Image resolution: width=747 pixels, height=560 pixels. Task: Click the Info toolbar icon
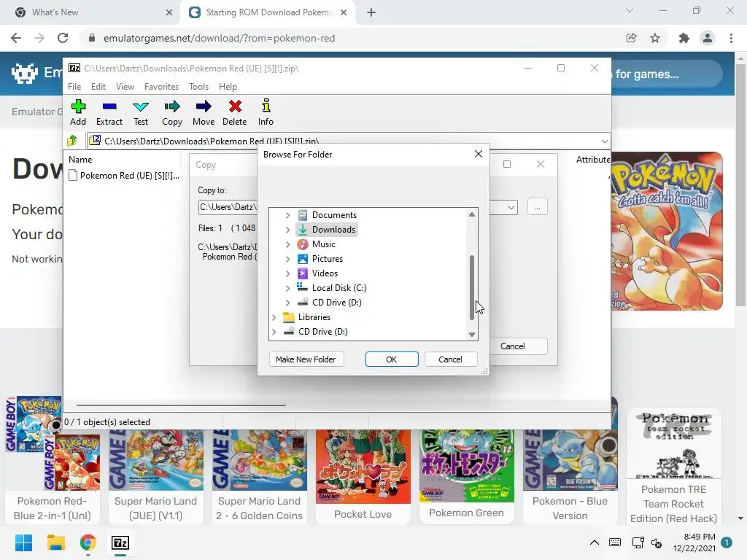click(x=266, y=112)
